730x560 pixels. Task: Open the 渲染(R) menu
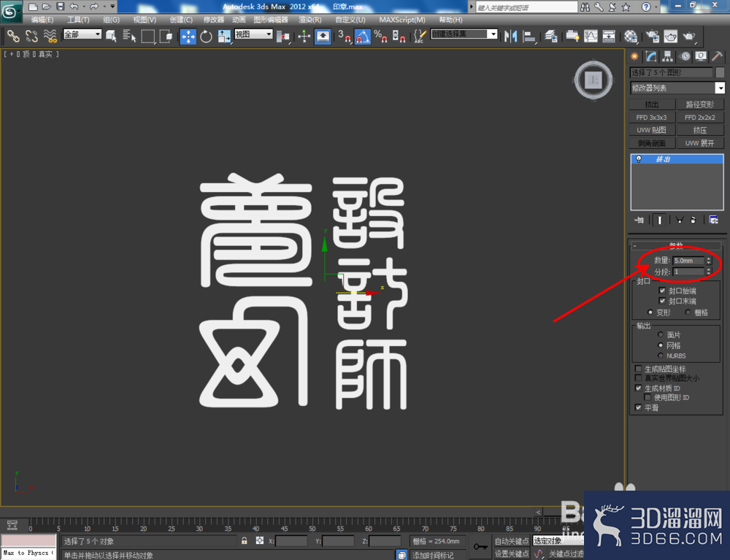click(x=310, y=20)
